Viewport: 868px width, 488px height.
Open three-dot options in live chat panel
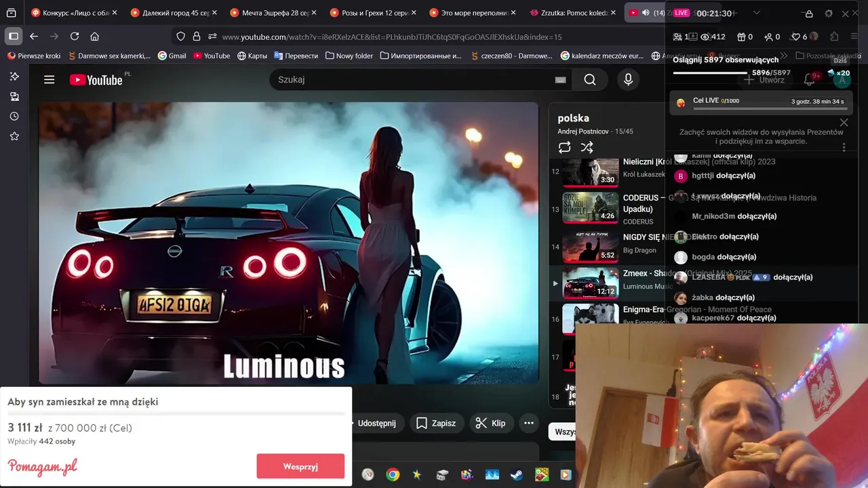(x=844, y=147)
